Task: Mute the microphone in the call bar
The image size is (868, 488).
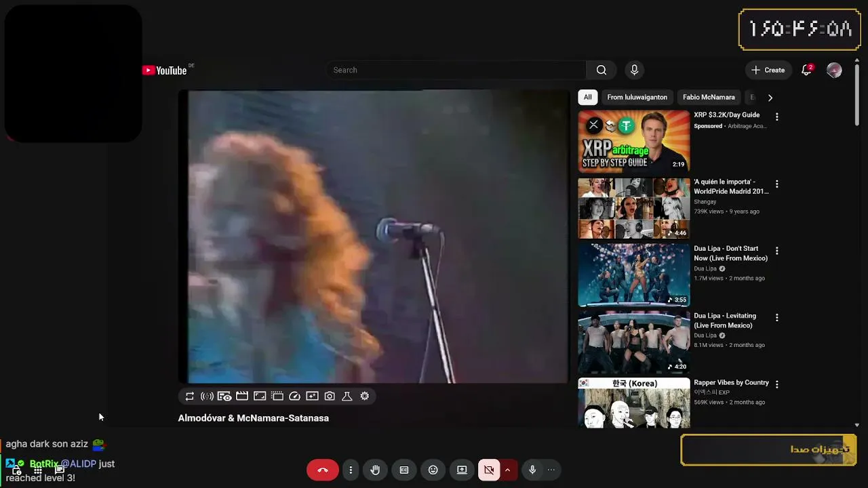Action: point(532,470)
